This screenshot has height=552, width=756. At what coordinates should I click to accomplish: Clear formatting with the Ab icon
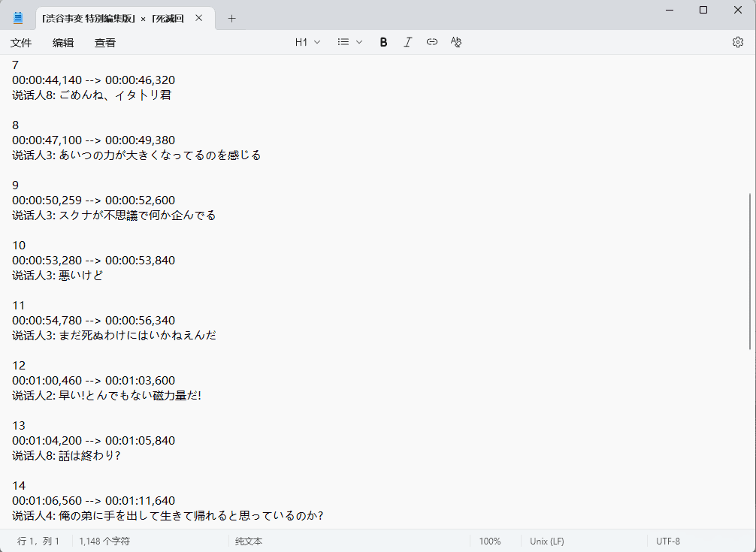pyautogui.click(x=455, y=43)
